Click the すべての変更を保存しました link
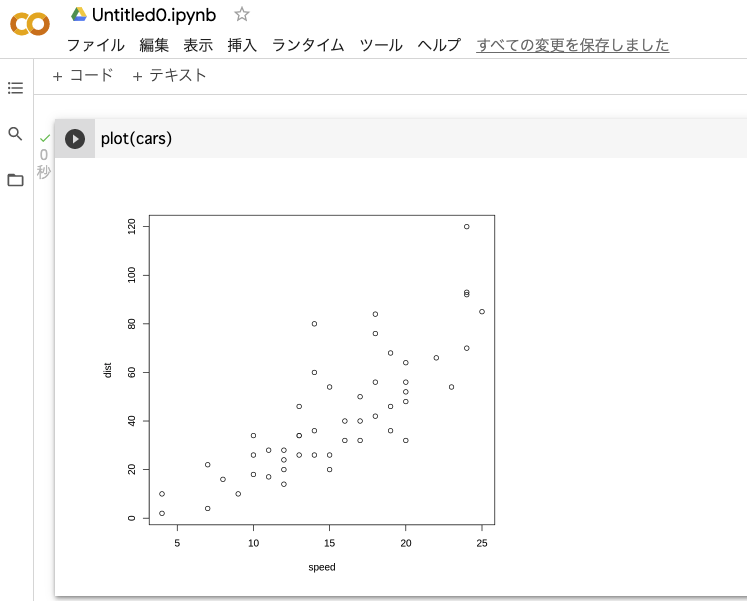 click(573, 45)
